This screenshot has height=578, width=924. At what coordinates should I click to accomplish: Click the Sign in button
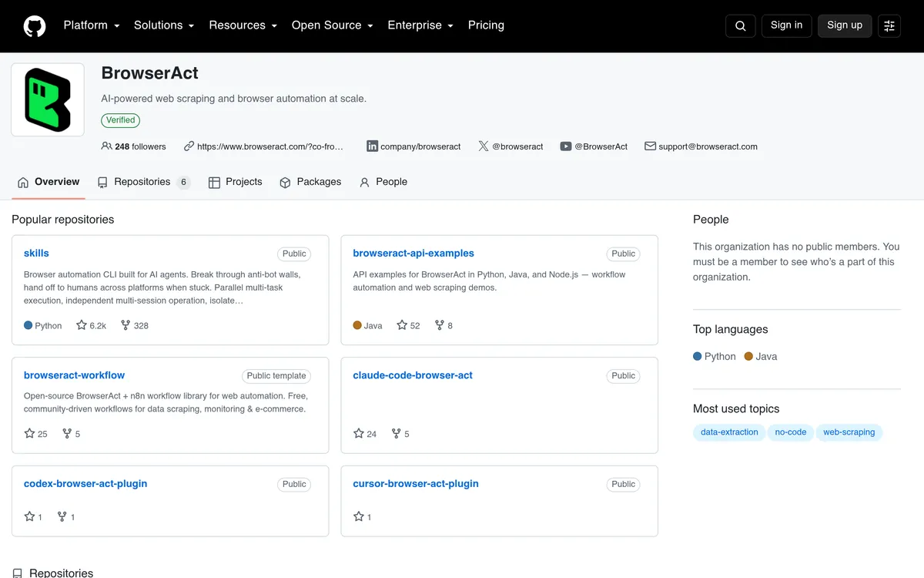[x=786, y=25]
